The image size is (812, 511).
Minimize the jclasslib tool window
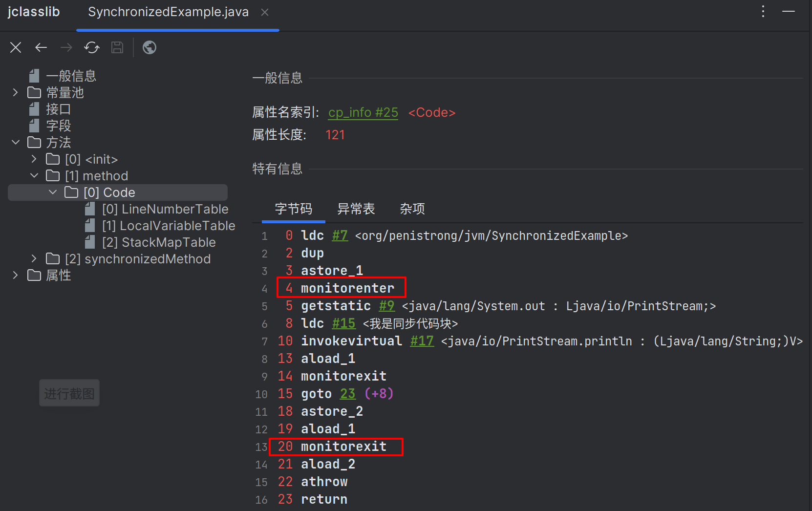pyautogui.click(x=789, y=11)
